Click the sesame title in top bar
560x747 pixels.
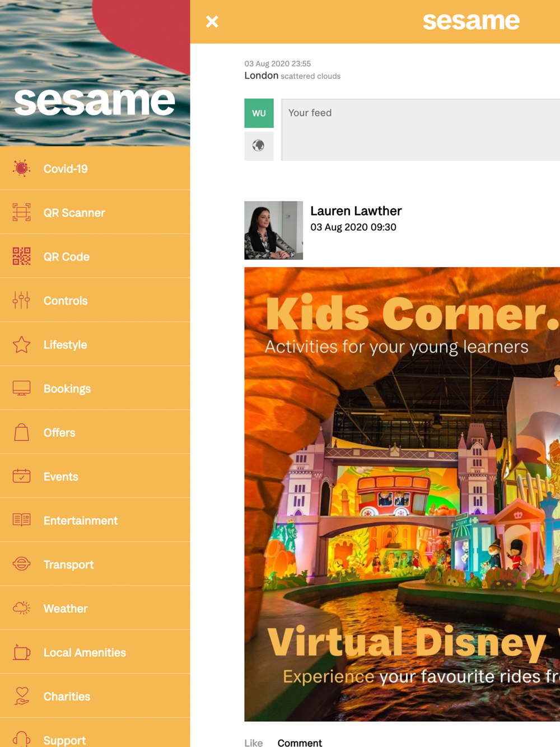point(472,21)
